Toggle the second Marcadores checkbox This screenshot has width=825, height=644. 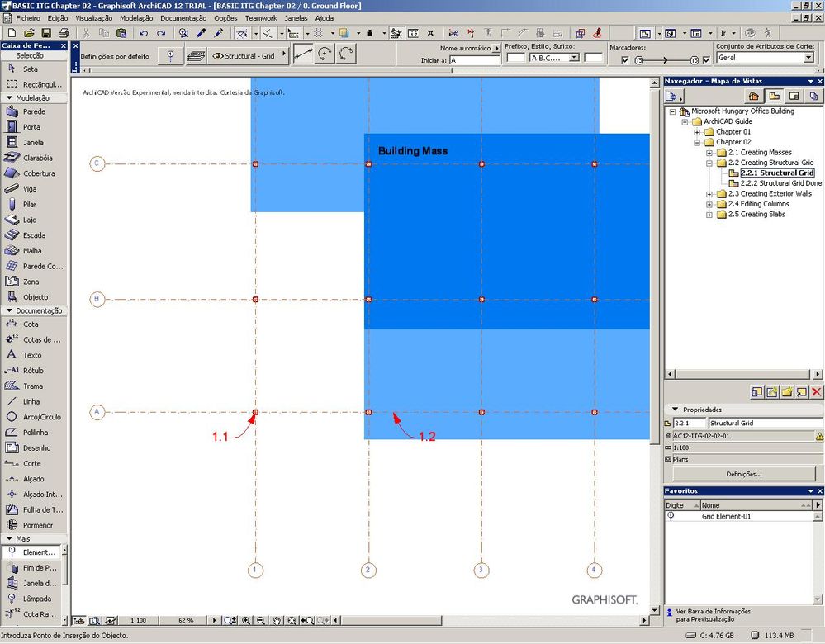pyautogui.click(x=706, y=60)
